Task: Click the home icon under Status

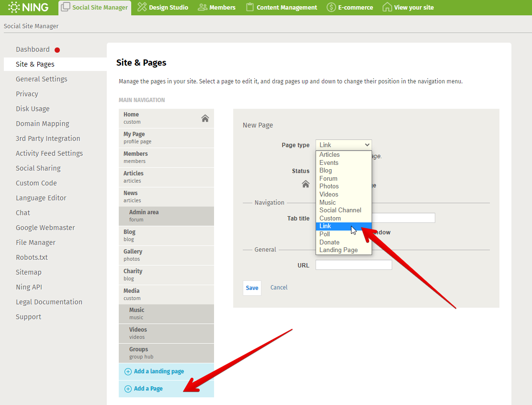Action: (306, 184)
